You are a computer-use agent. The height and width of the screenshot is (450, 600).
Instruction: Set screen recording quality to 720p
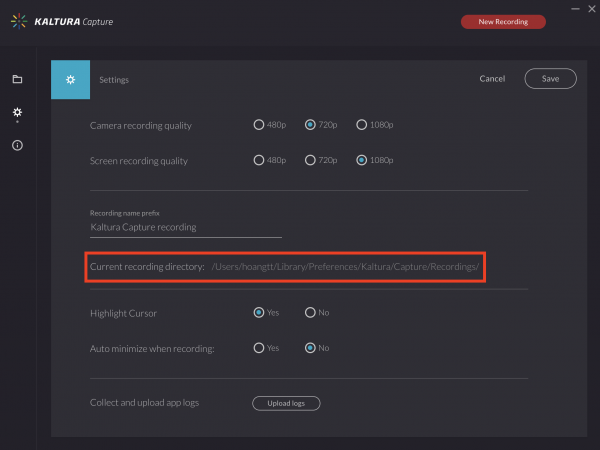tap(310, 160)
